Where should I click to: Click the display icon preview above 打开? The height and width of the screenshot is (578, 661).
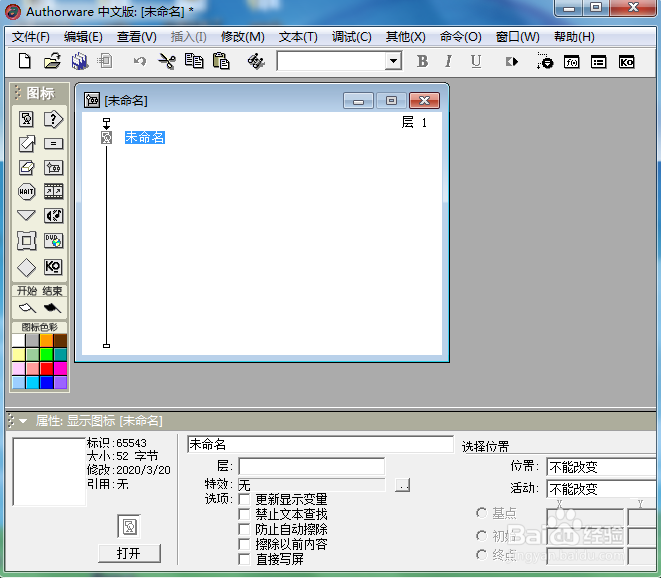click(x=129, y=527)
